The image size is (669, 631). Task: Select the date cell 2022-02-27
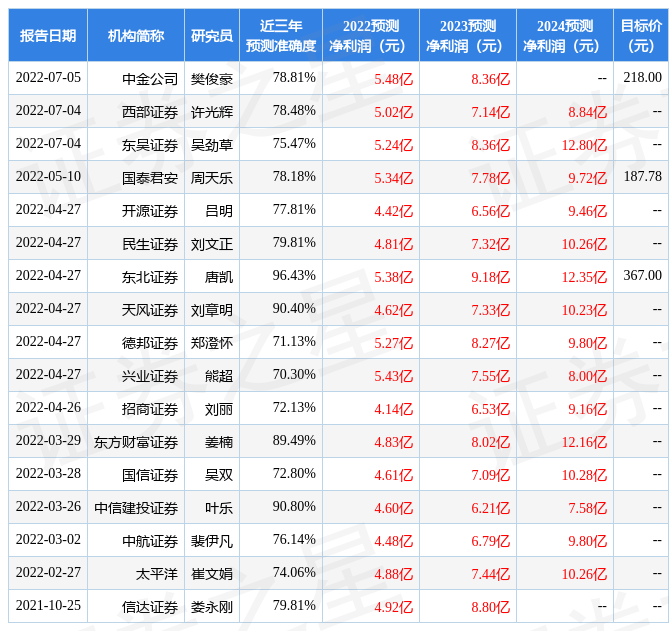click(x=48, y=572)
